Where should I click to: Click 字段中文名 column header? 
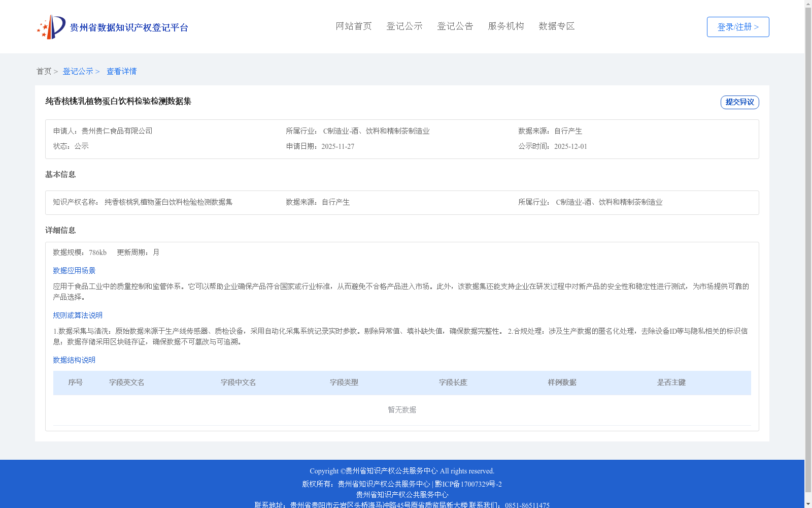(239, 383)
